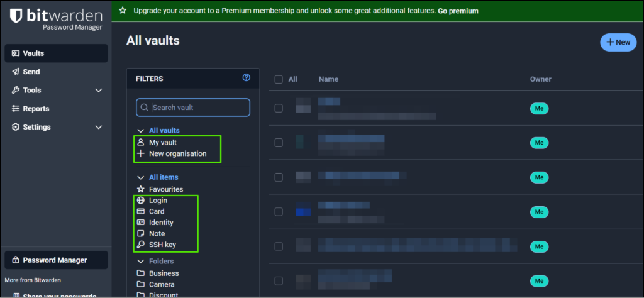The image size is (644, 298).
Task: Open the Reports page
Action: pos(36,109)
